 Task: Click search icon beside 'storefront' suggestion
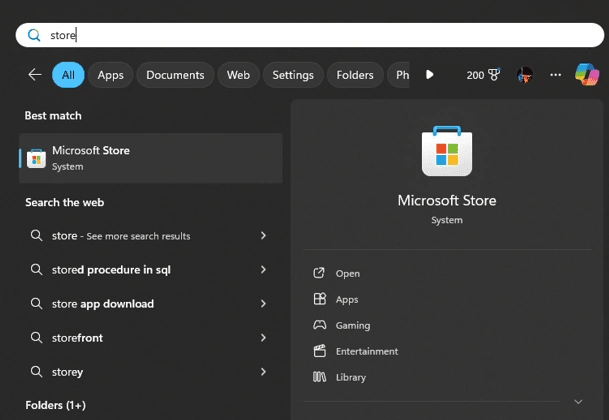coord(37,338)
